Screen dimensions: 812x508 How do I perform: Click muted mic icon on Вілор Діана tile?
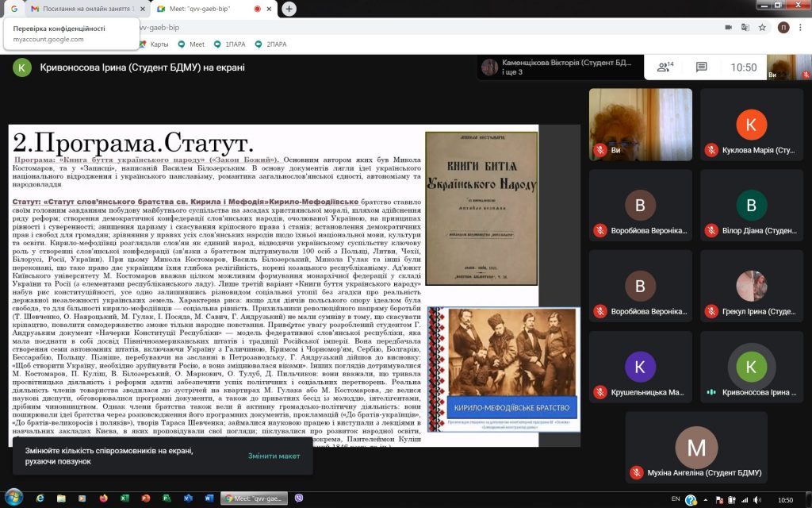point(711,230)
